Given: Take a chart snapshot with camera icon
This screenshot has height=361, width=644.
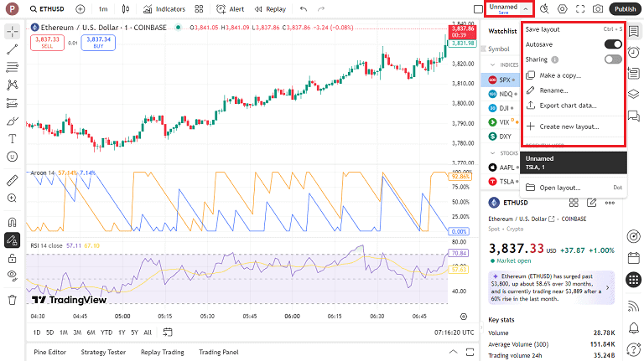Looking at the screenshot, I should coord(598,9).
